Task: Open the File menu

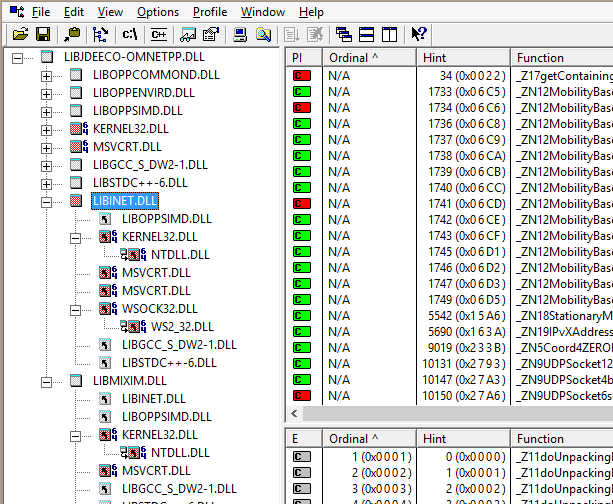Action: (41, 12)
